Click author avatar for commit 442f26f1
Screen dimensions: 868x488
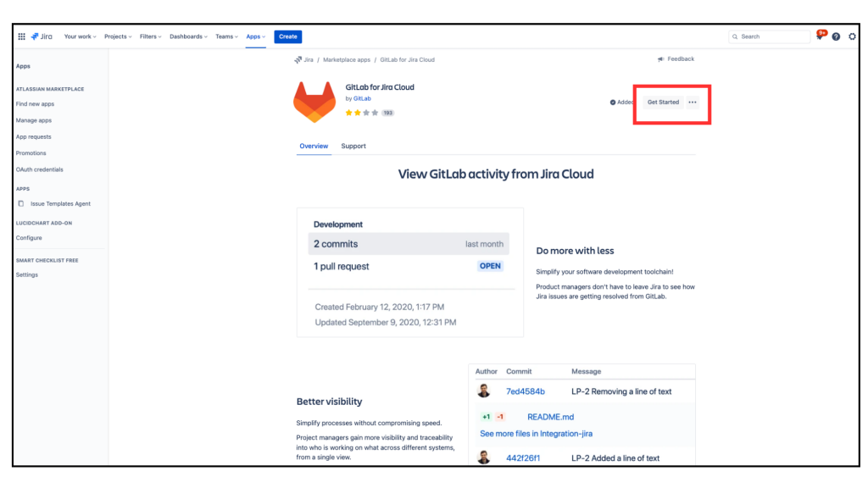pos(484,457)
